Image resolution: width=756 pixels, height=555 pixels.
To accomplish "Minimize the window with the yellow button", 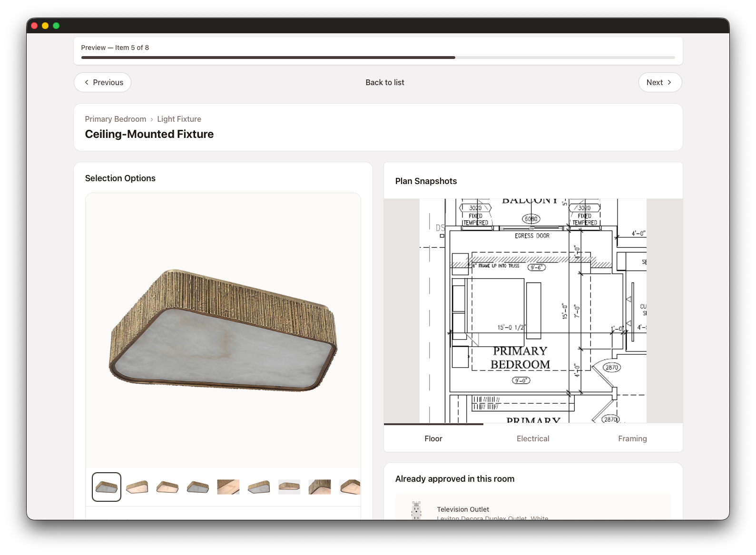I will (45, 26).
